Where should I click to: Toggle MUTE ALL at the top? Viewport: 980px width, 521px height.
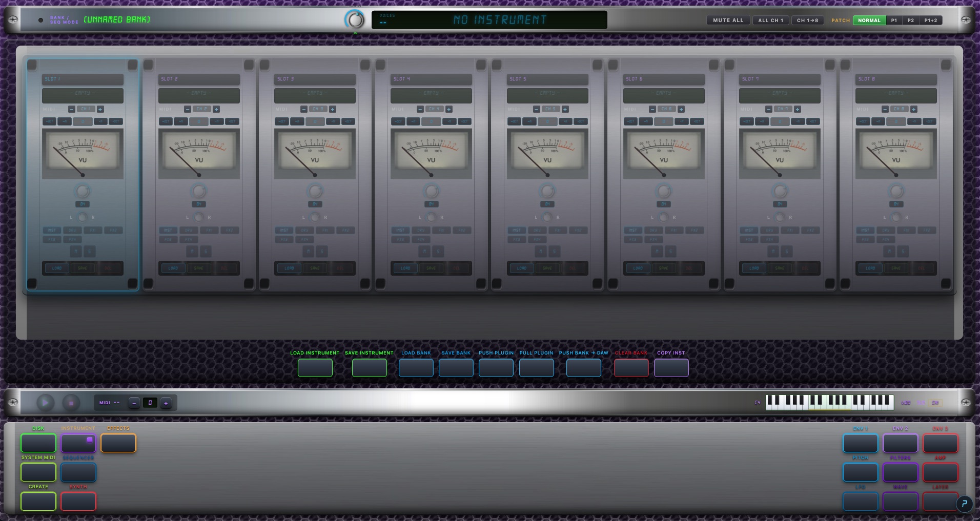tap(728, 20)
